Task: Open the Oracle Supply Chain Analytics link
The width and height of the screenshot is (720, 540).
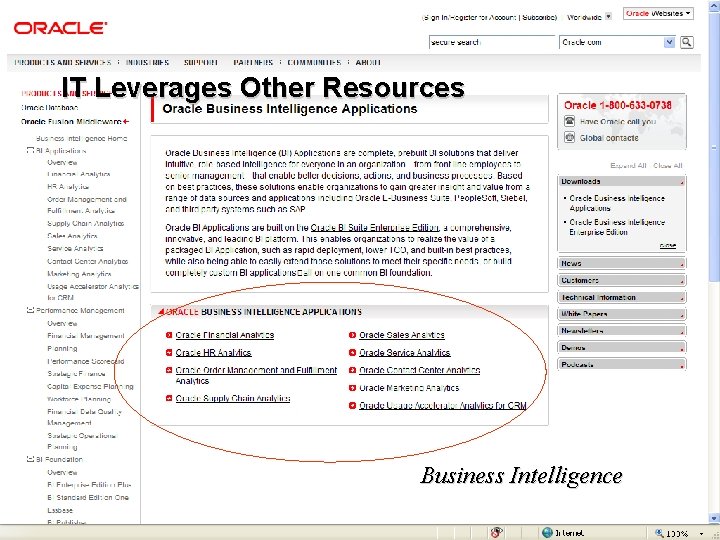Action: (x=233, y=398)
